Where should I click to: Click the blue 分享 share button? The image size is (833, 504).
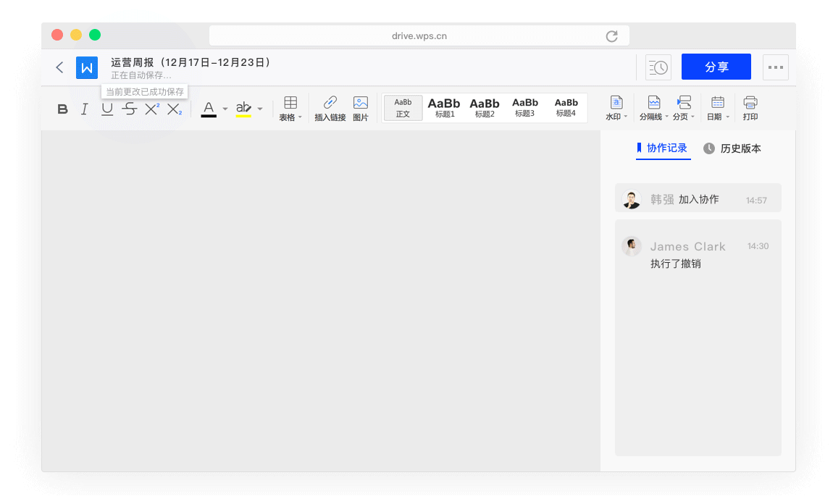[716, 67]
